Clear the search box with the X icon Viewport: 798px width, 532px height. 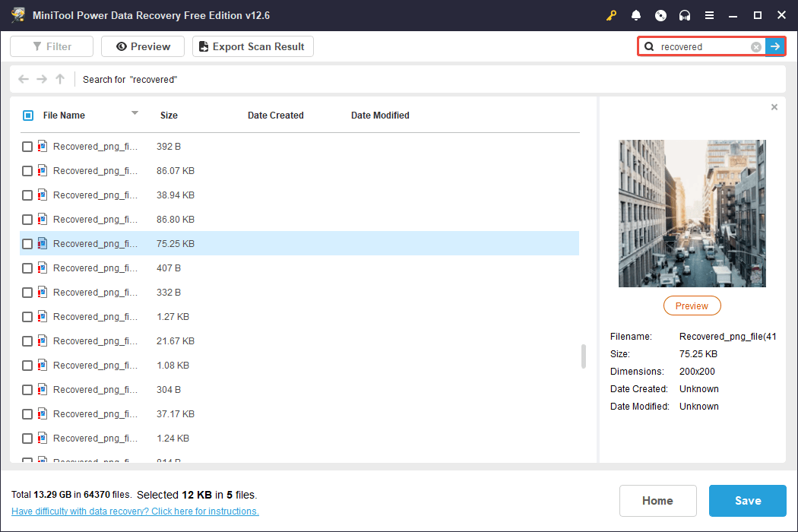tap(755, 46)
